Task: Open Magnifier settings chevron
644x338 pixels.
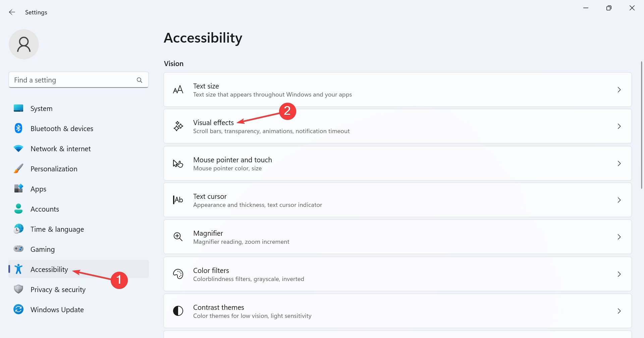Action: (619, 237)
